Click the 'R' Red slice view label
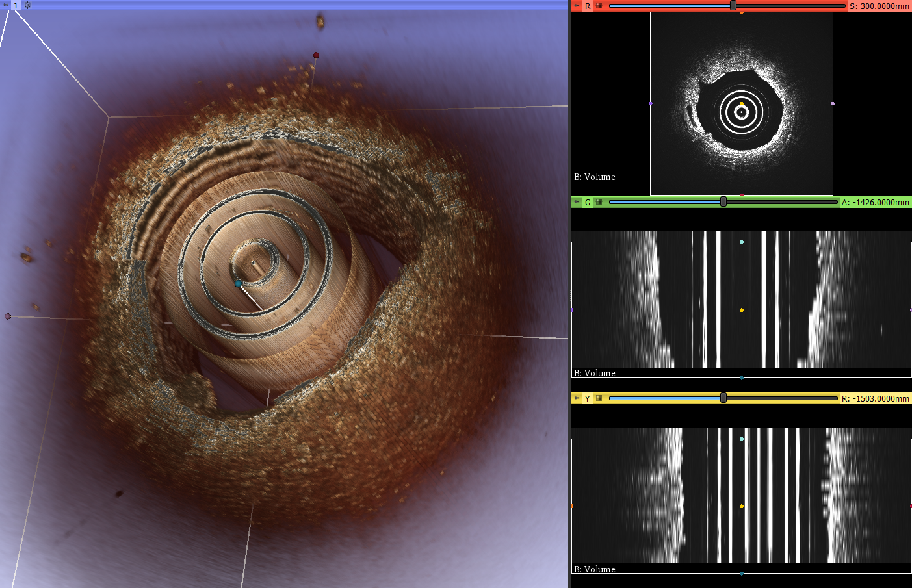The height and width of the screenshot is (588, 912). pyautogui.click(x=588, y=6)
